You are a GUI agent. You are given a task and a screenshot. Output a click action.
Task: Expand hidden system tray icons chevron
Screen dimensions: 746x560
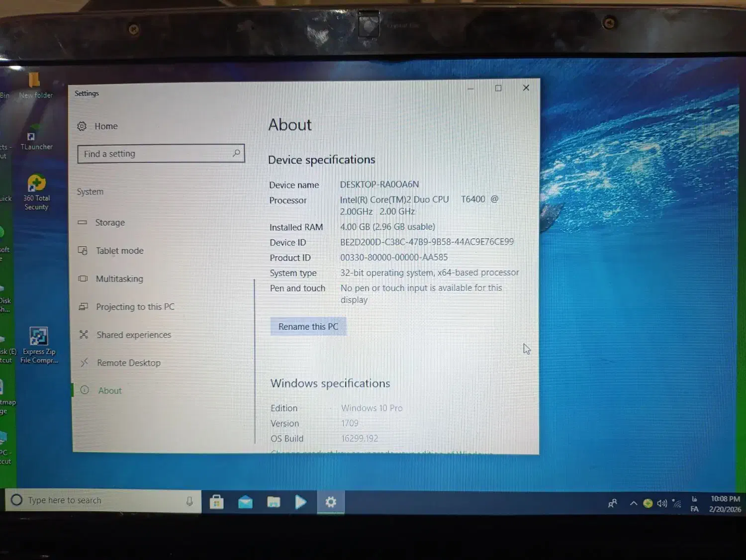pyautogui.click(x=633, y=503)
